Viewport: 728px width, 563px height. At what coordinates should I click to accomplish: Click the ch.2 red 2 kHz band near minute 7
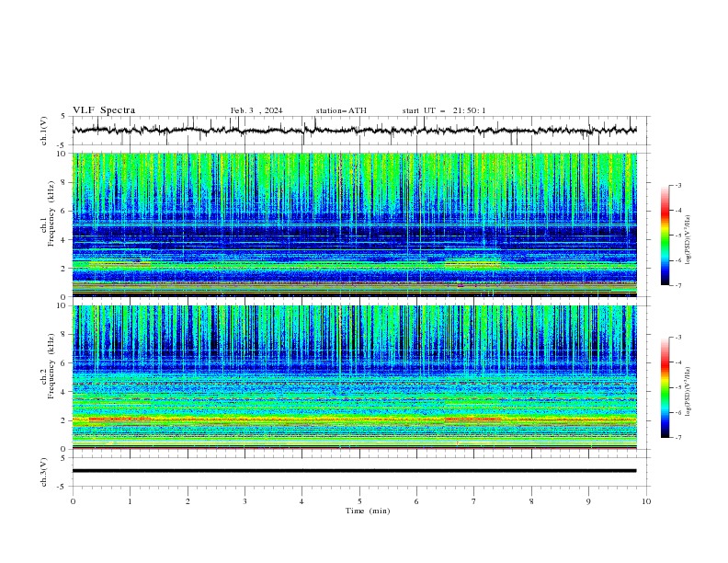tap(473, 419)
